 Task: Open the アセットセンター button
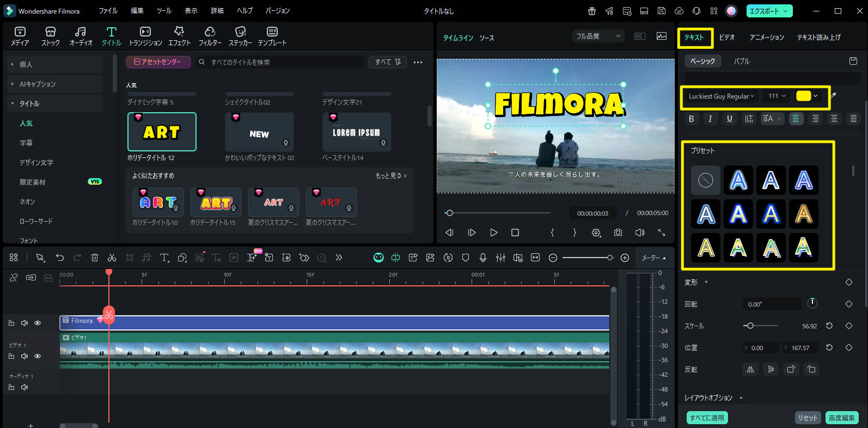click(x=158, y=62)
